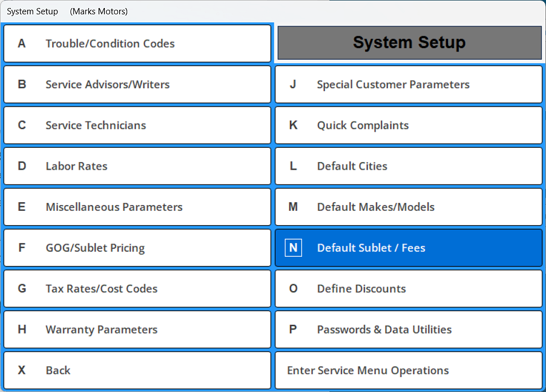The image size is (546, 392).
Task: Click the System Setup header banner
Action: click(408, 42)
